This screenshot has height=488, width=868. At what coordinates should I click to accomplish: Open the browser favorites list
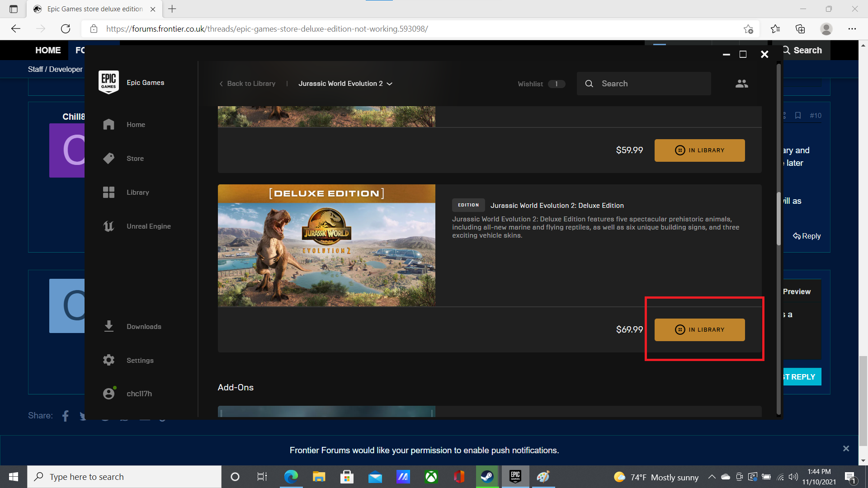(775, 29)
